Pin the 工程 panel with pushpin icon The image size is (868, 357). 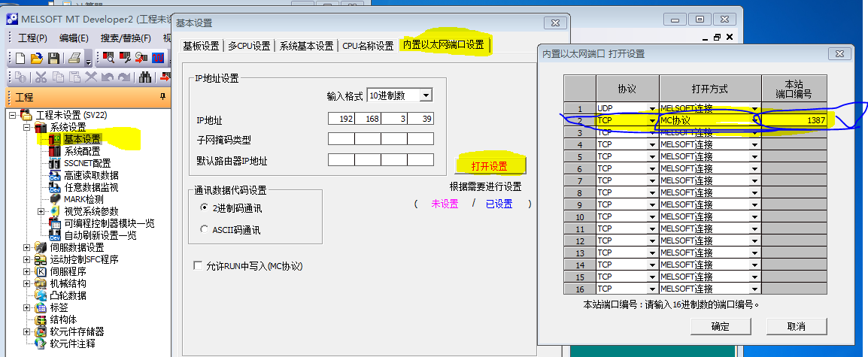[x=162, y=97]
